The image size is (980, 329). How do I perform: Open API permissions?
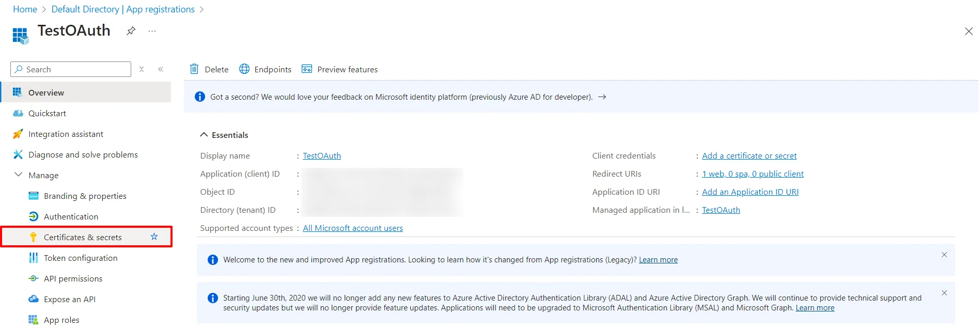coord(73,278)
